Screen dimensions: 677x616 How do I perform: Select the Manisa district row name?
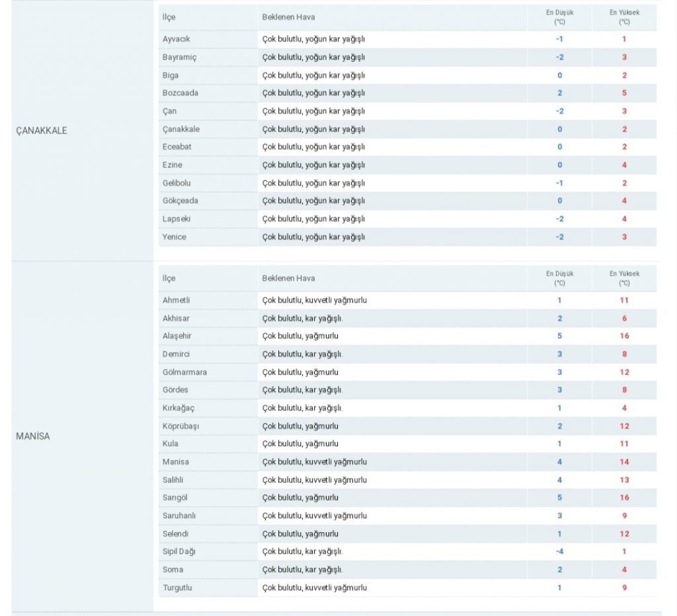(x=175, y=462)
